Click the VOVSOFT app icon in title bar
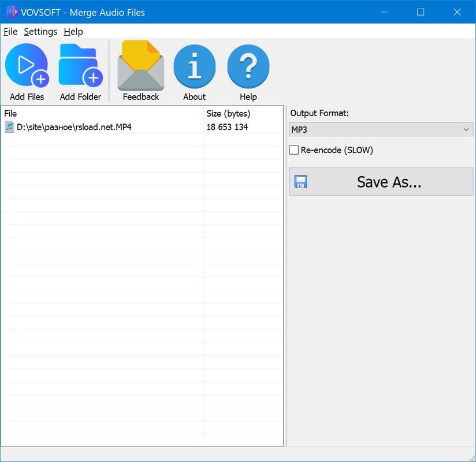The width and height of the screenshot is (476, 462). click(12, 12)
